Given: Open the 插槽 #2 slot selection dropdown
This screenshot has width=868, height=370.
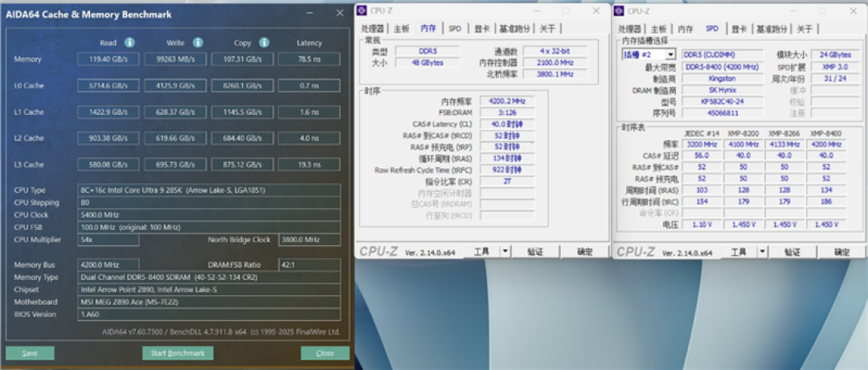Looking at the screenshot, I should [x=670, y=54].
